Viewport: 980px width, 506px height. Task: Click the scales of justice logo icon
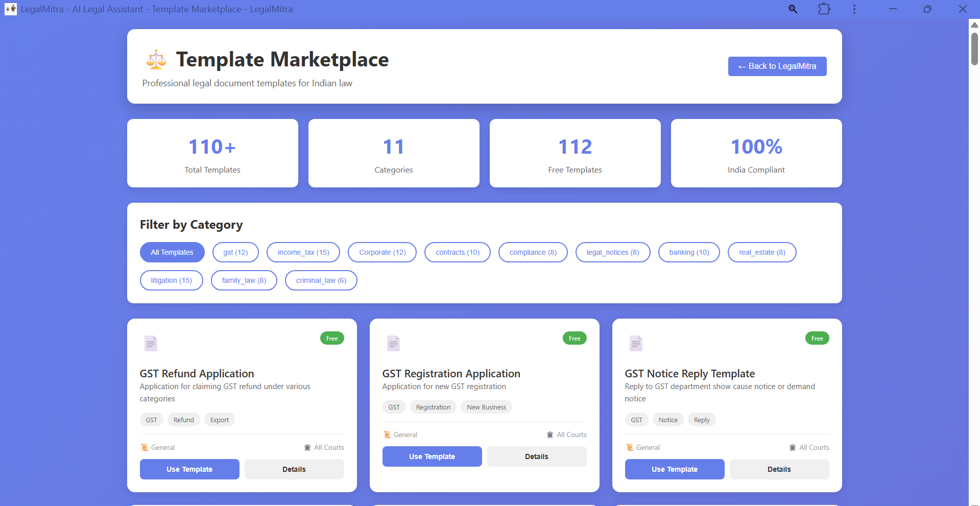(x=156, y=60)
